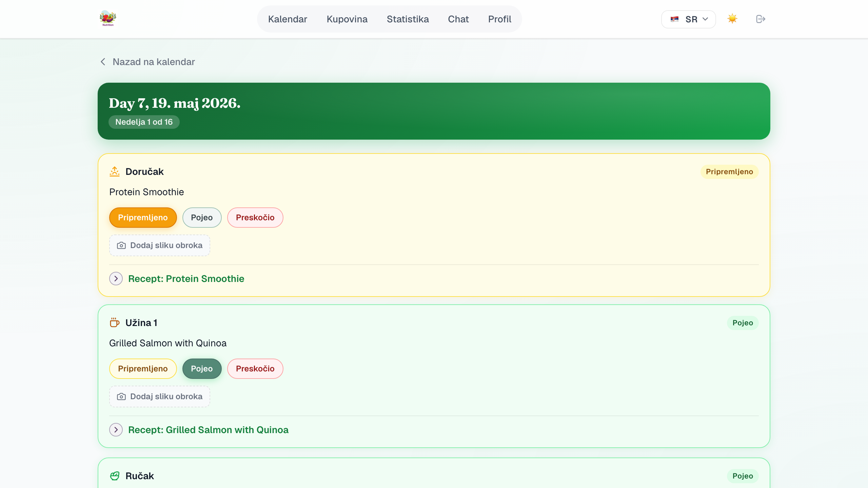The width and height of the screenshot is (868, 488).
Task: Click Dodaj sliku obroka under Grilled Salmon
Action: point(159,396)
